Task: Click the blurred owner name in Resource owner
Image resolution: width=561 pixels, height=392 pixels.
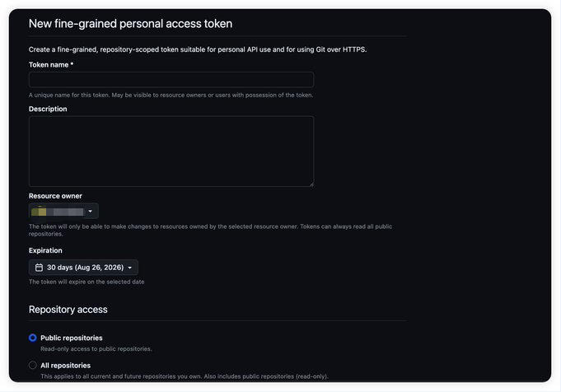Action: coord(65,212)
